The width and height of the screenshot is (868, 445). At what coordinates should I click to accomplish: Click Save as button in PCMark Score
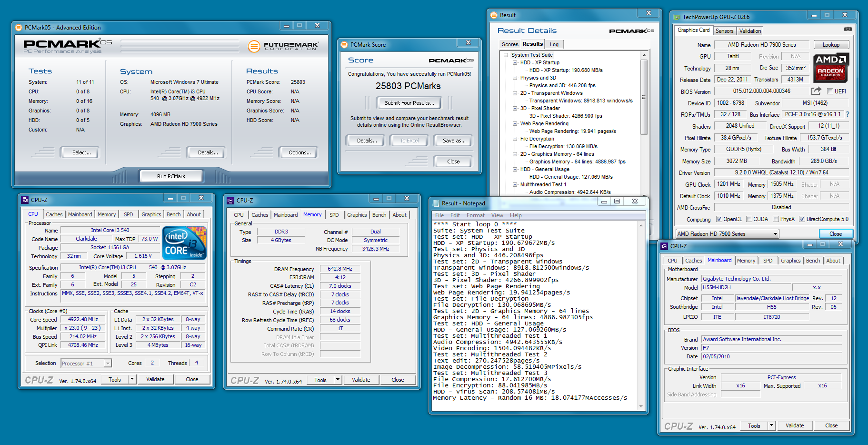pyautogui.click(x=454, y=141)
